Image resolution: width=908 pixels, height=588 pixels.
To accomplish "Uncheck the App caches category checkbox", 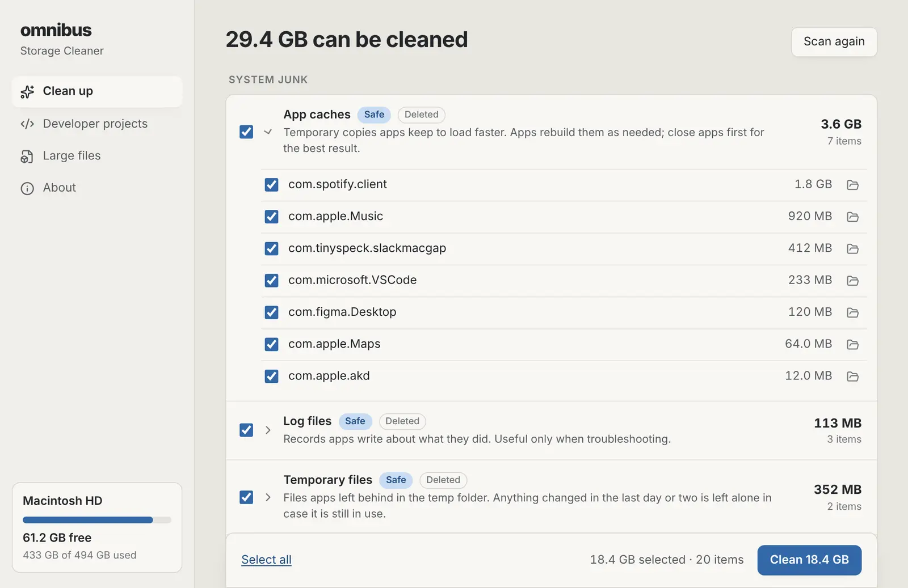I will [246, 132].
